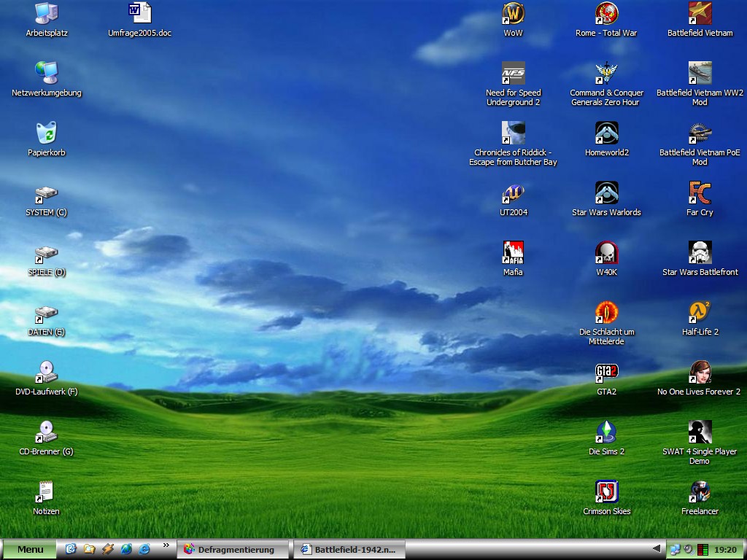Expand hidden tray icons arrow
The height and width of the screenshot is (560, 747).
point(657,549)
